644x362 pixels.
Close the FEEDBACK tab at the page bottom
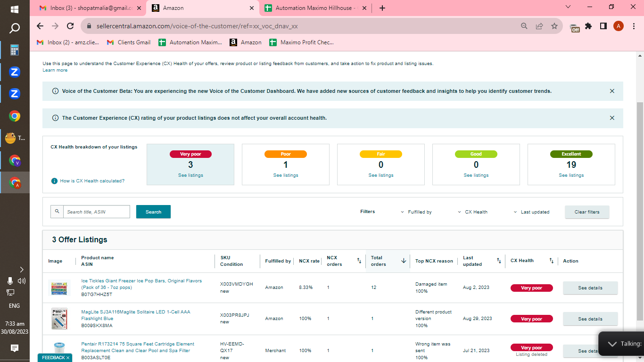tap(68, 358)
